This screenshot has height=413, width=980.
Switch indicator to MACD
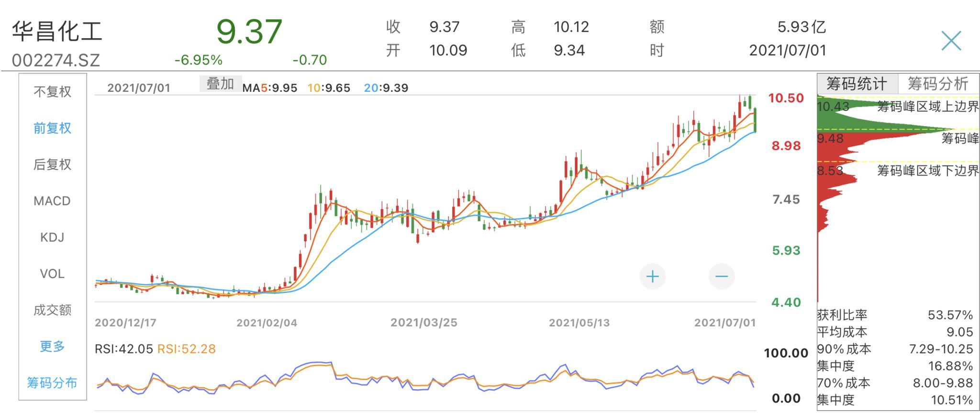click(x=52, y=201)
